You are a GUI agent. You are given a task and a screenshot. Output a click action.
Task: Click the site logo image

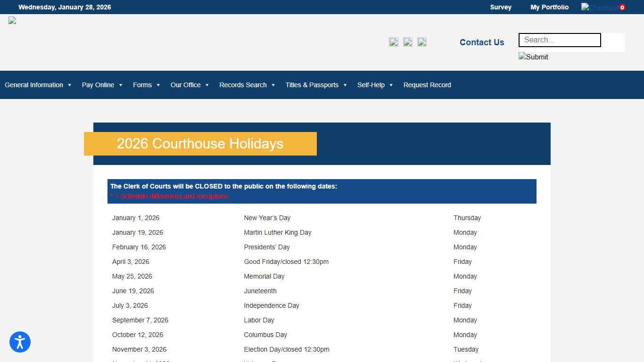click(12, 20)
